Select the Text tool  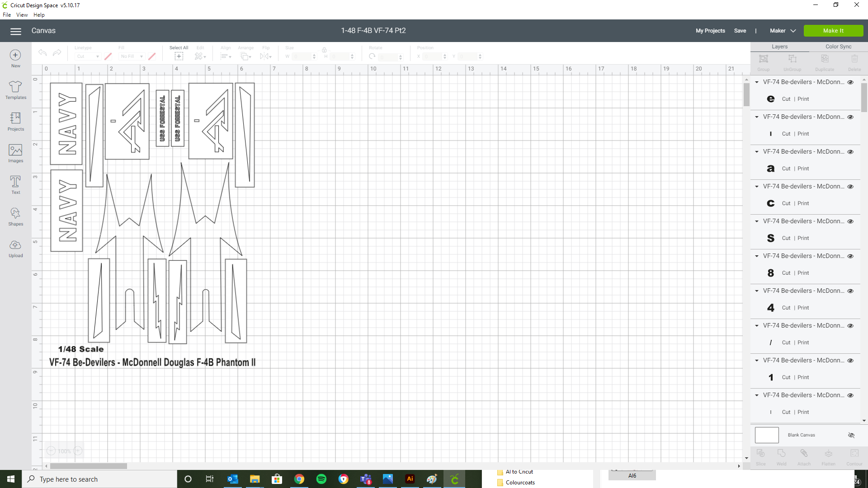[x=15, y=184]
